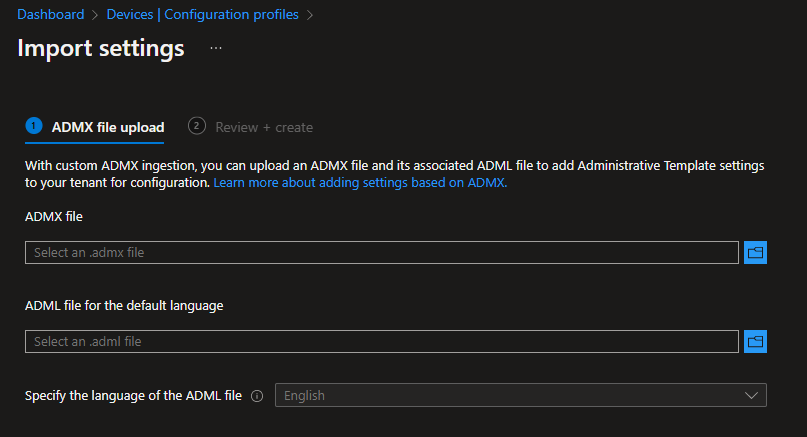
Task: Click the step 2 circle icon
Action: (x=197, y=126)
